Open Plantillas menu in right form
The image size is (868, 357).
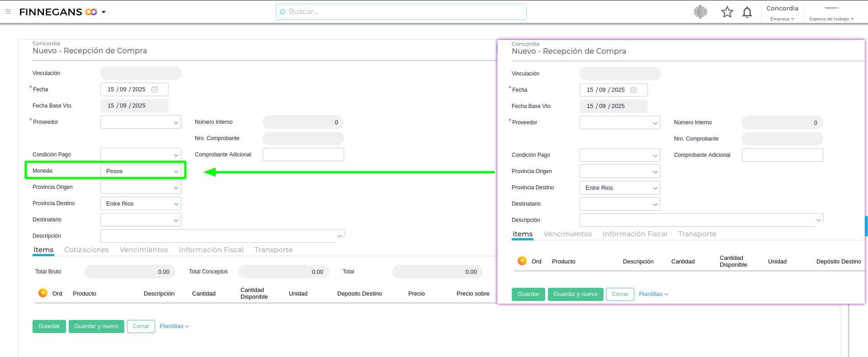click(x=653, y=294)
